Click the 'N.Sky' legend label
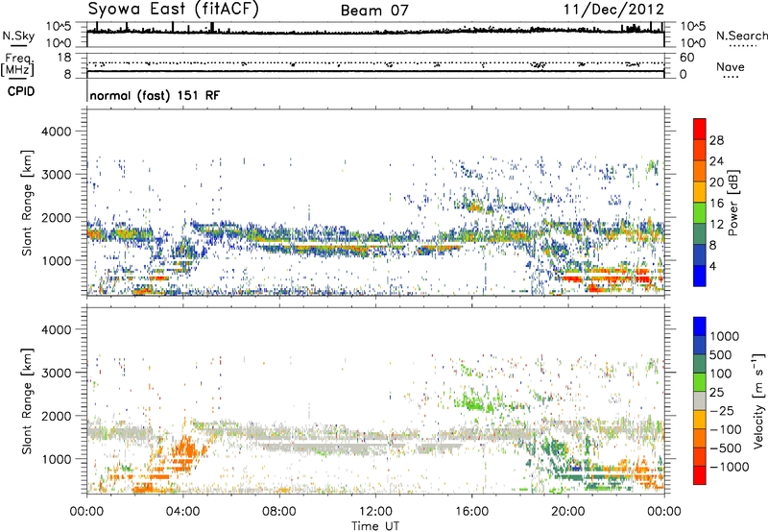Screen dimensions: 768x532 (18, 36)
